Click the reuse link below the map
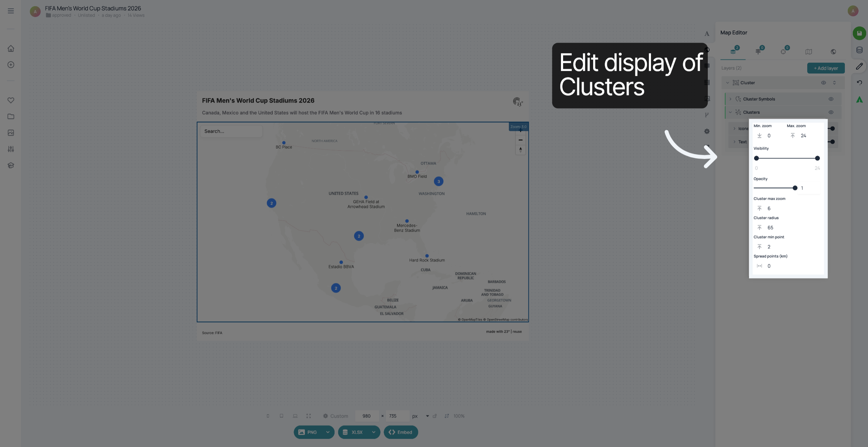 (517, 332)
